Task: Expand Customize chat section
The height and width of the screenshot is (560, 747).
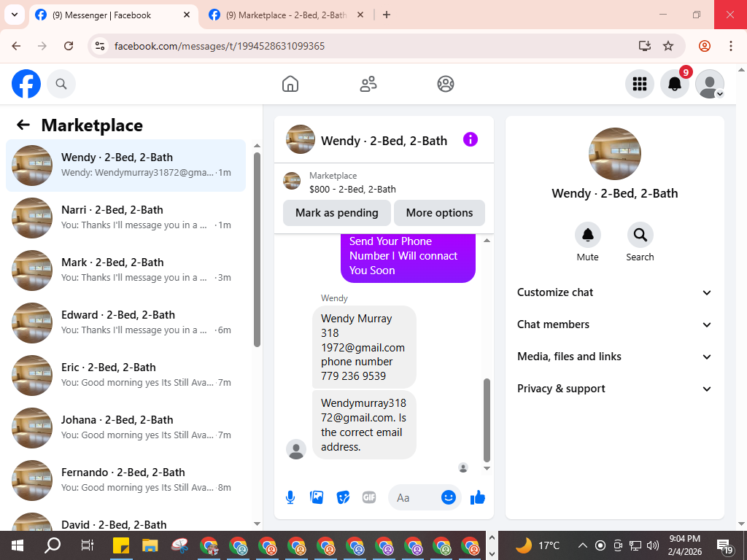Action: [x=614, y=292]
